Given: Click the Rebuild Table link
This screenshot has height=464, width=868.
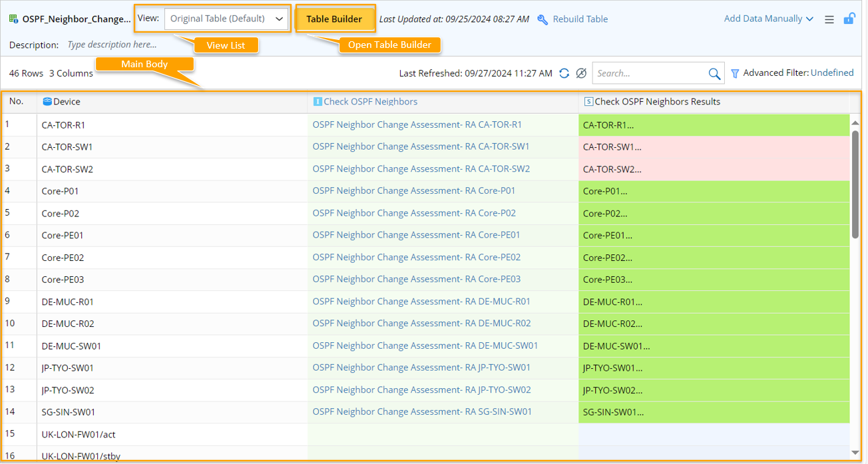Looking at the screenshot, I should click(579, 19).
